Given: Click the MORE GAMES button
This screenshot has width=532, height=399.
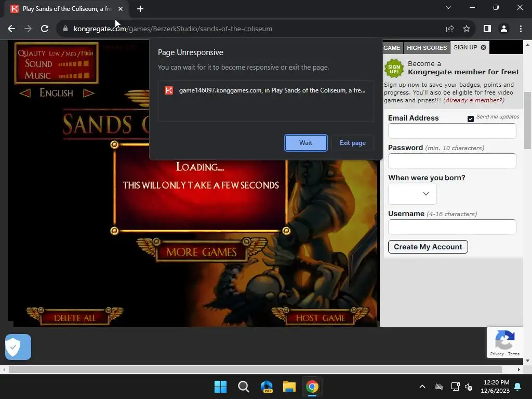Looking at the screenshot, I should (202, 252).
